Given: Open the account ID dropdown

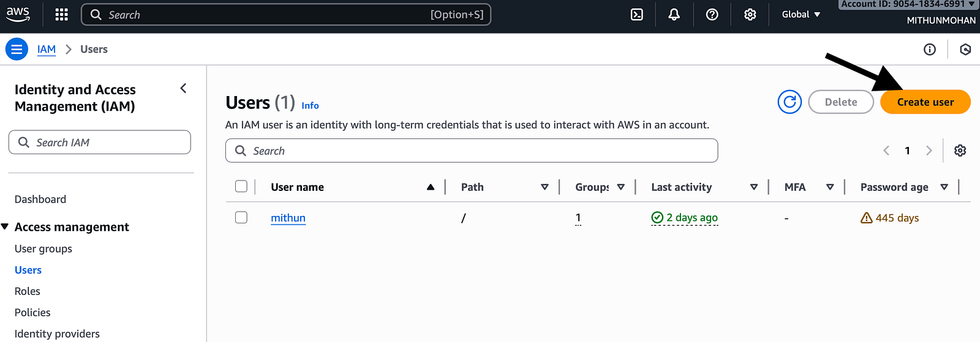Looking at the screenshot, I should pyautogui.click(x=907, y=4).
